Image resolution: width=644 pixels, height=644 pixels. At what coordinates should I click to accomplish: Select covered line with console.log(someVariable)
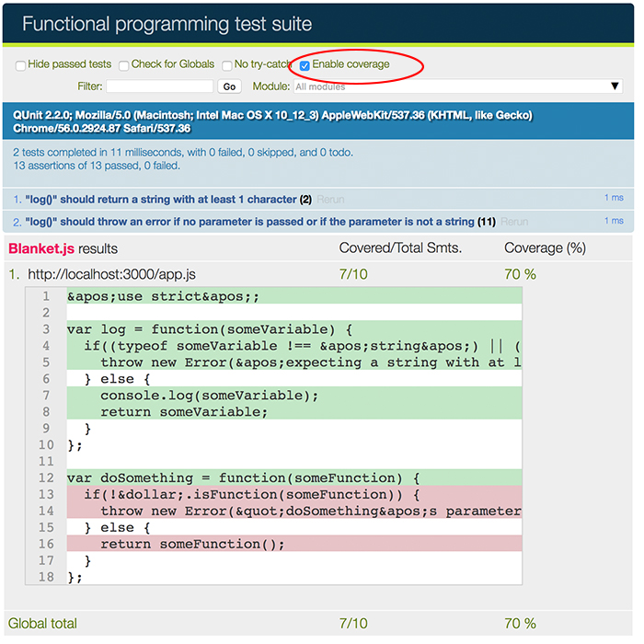click(209, 396)
